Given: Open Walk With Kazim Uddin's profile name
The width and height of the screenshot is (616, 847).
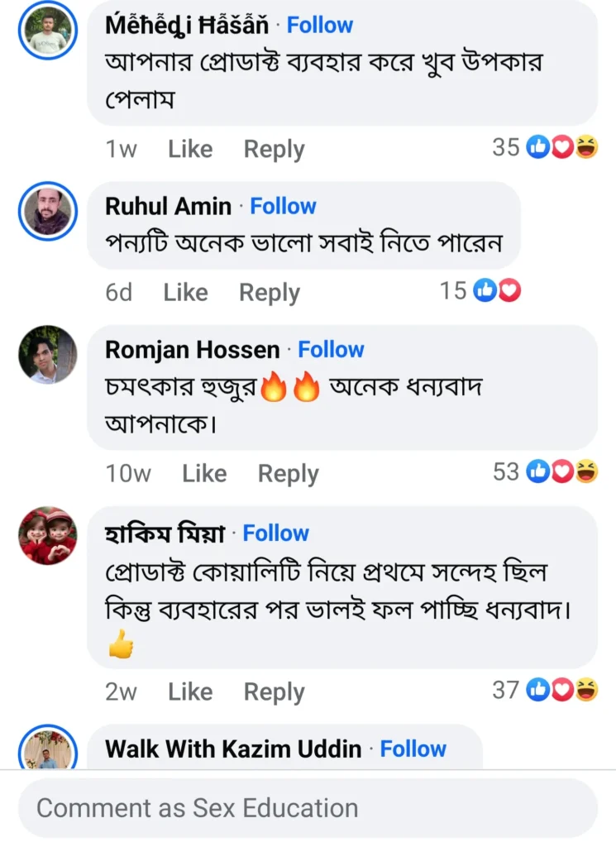Looking at the screenshot, I should pos(233,749).
